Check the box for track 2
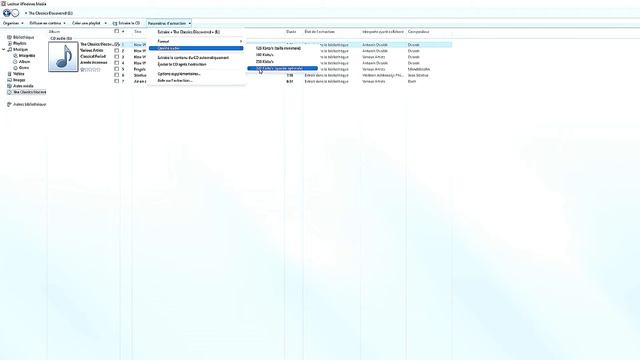This screenshot has height=360, width=640. pyautogui.click(x=117, y=51)
